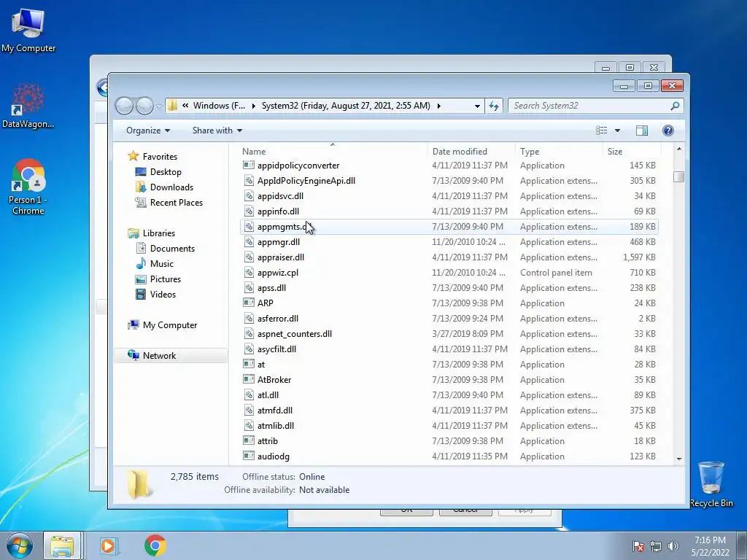Select the appwiz.cpl control panel item

click(449, 273)
